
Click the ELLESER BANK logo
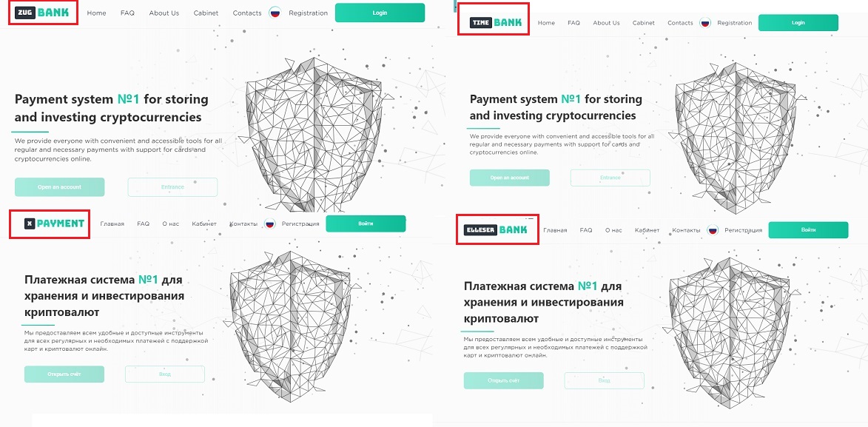[x=496, y=229]
